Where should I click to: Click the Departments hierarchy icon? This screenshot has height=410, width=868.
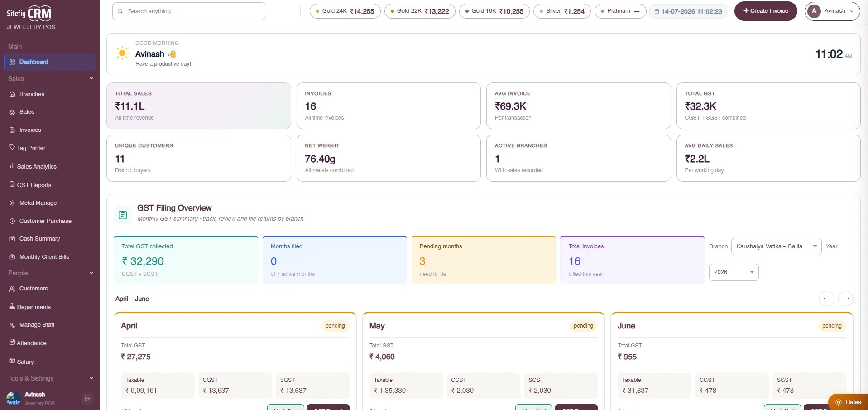point(12,306)
